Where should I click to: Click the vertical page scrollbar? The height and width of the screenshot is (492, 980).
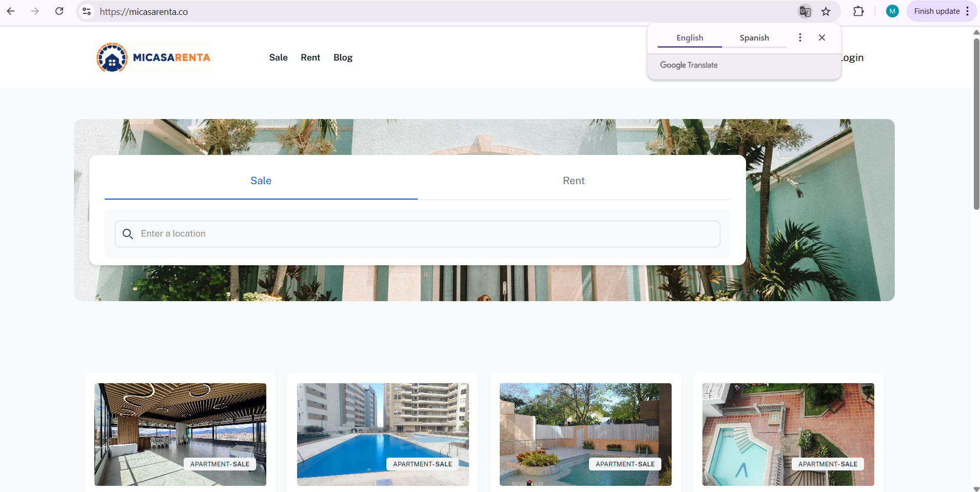tap(976, 123)
